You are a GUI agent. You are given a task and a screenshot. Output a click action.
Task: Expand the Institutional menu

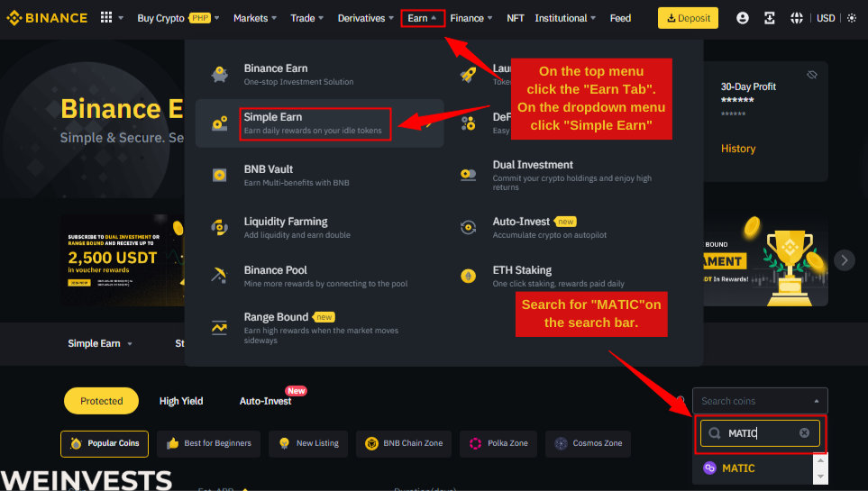point(565,18)
